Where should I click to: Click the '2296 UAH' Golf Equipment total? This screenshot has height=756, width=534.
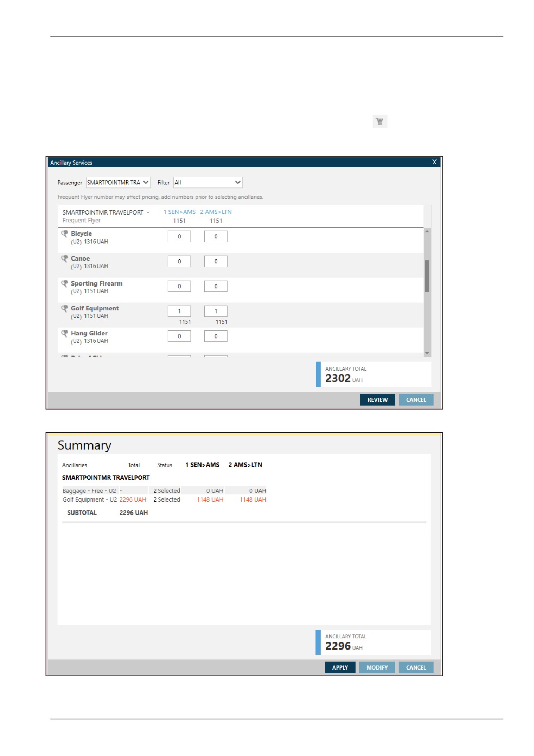pos(133,500)
